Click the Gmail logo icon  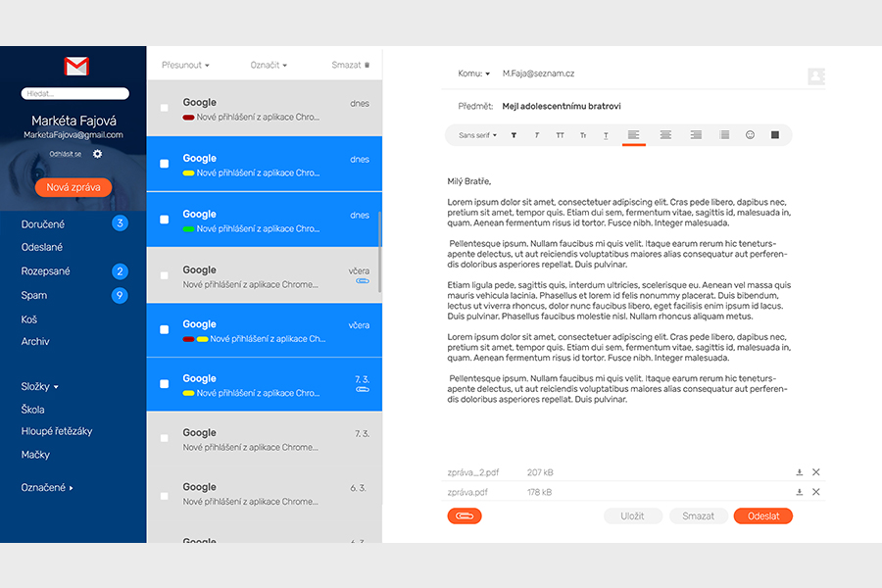click(x=76, y=67)
